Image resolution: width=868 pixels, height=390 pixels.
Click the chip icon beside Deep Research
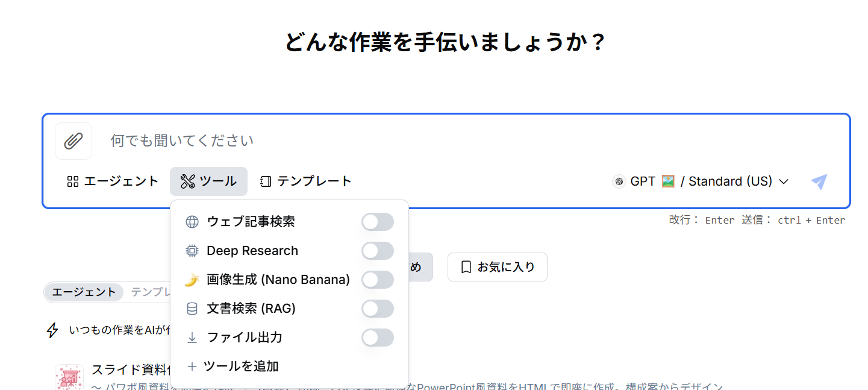pos(192,251)
